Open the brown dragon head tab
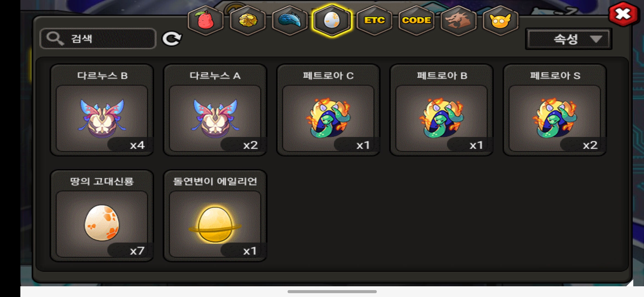This screenshot has width=644, height=297. tap(458, 20)
